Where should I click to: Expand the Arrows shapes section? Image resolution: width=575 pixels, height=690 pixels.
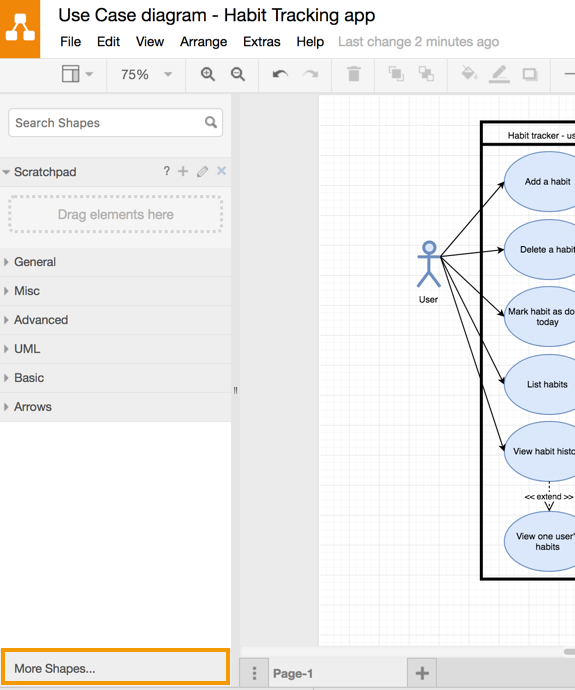(115, 407)
